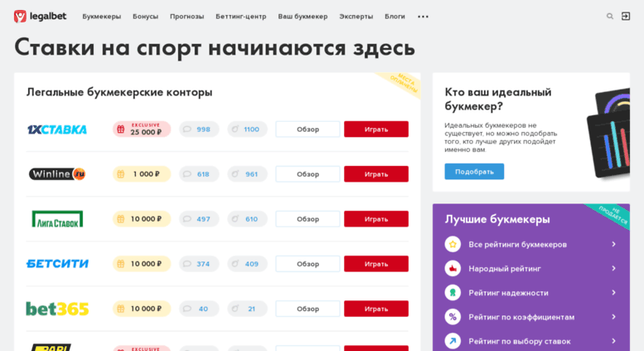
Task: Open 610 complaints for Лига Ставок
Action: click(x=247, y=219)
